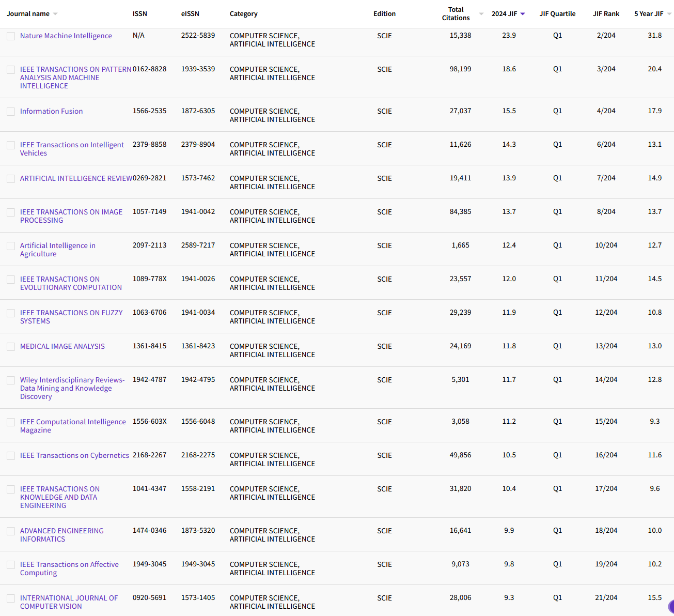Open the 2024 JIF sort dropdown
Viewport: 674px width, 616px height.
click(523, 14)
